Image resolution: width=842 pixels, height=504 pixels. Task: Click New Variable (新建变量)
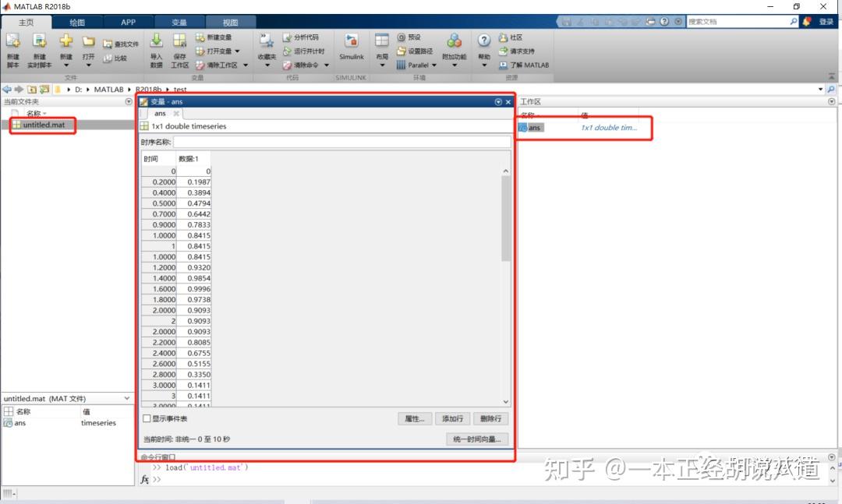point(214,37)
